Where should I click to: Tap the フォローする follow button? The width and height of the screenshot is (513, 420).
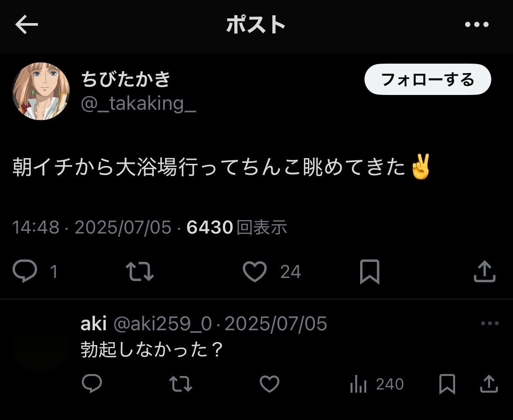pyautogui.click(x=428, y=80)
